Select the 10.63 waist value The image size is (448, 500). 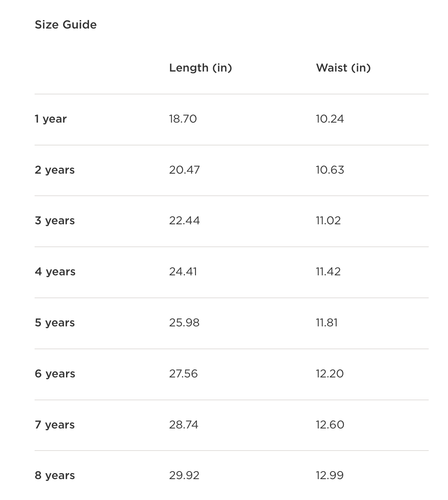pos(330,170)
